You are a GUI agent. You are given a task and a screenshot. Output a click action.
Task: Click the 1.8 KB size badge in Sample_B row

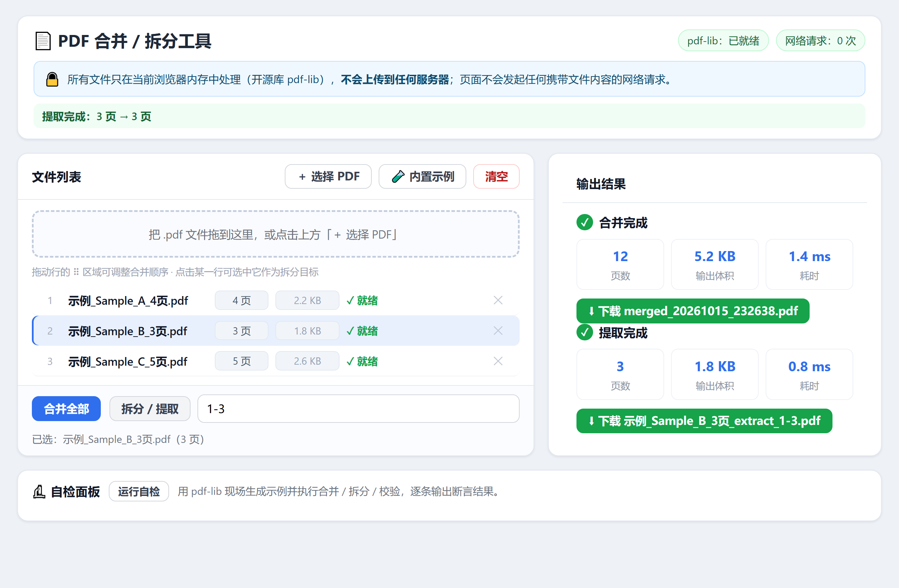coord(307,331)
